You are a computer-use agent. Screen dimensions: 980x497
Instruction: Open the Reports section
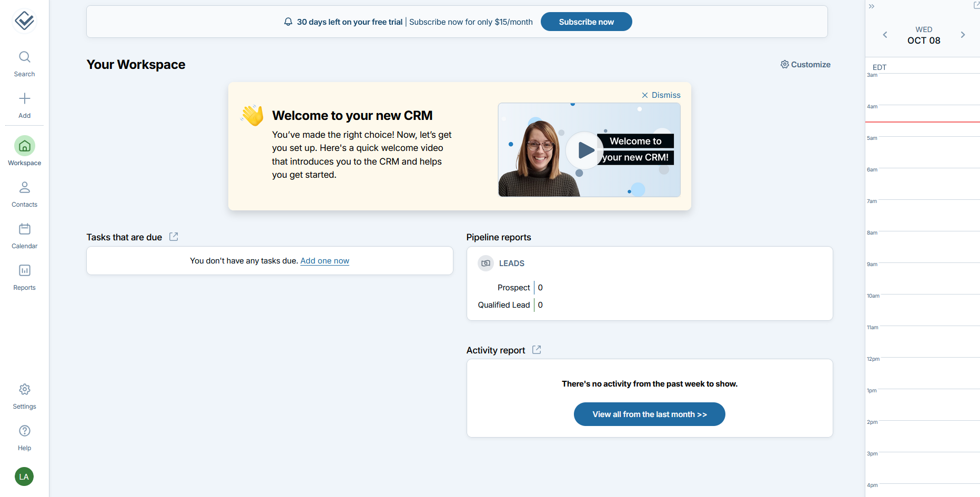pyautogui.click(x=24, y=270)
